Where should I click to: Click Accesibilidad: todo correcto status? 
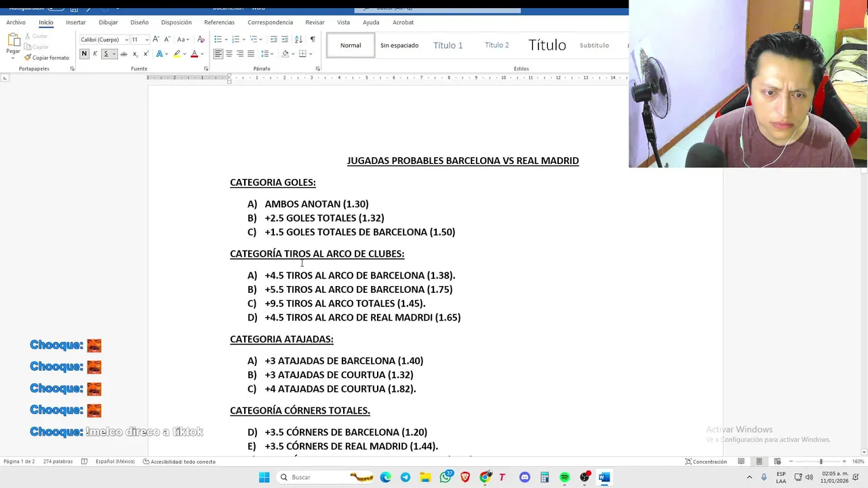pyautogui.click(x=179, y=462)
